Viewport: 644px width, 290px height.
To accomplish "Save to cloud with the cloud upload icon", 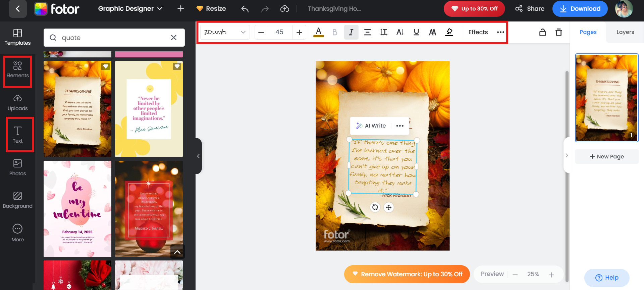I will point(285,9).
